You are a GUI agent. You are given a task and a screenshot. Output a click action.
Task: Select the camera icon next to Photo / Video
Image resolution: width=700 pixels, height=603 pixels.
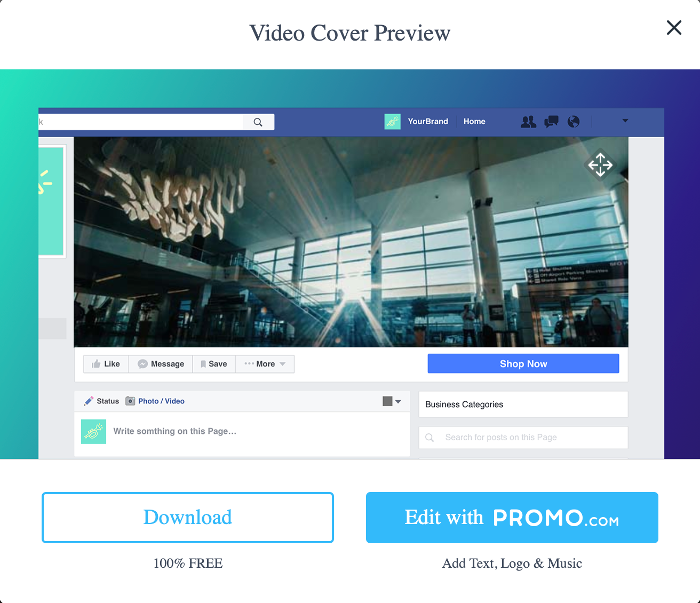point(131,401)
